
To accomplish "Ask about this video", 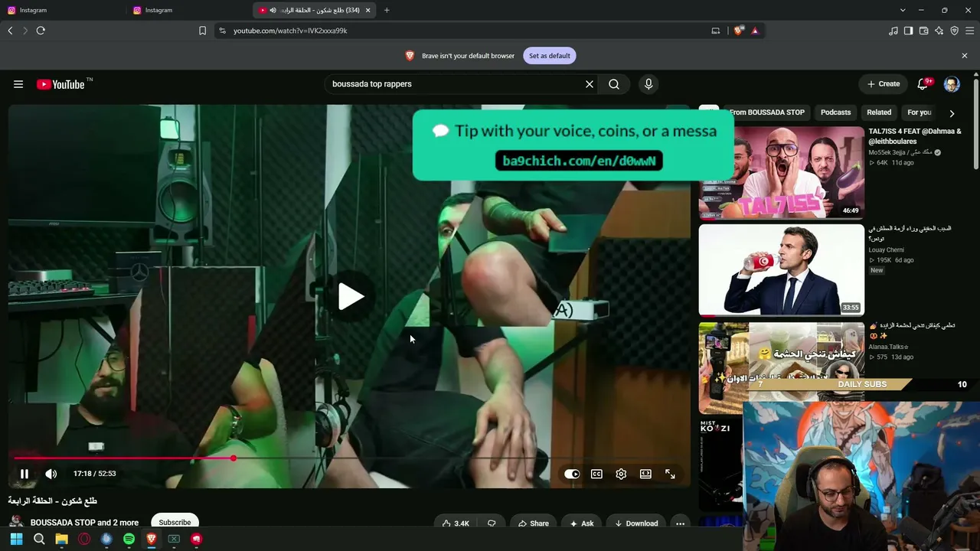I will [x=582, y=523].
